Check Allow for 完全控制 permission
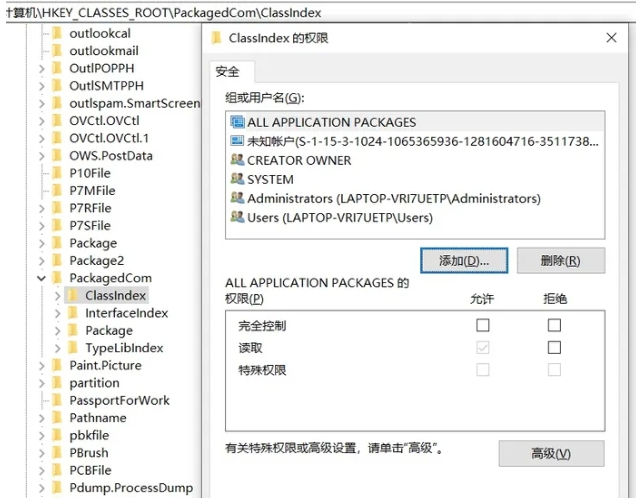The image size is (636, 498). 483,325
